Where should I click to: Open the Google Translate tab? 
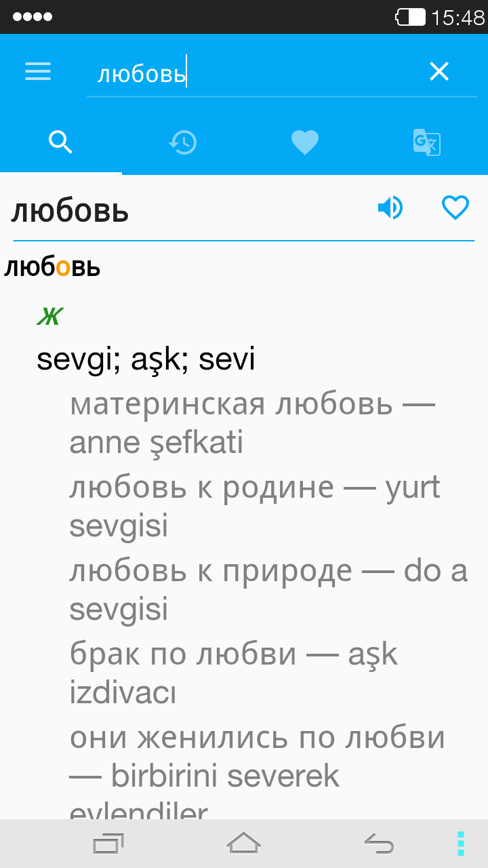(x=427, y=142)
